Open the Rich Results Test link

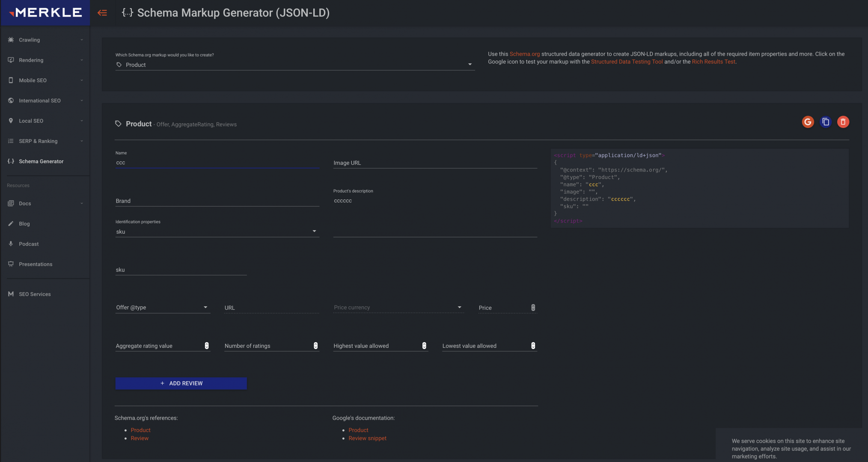coord(713,62)
